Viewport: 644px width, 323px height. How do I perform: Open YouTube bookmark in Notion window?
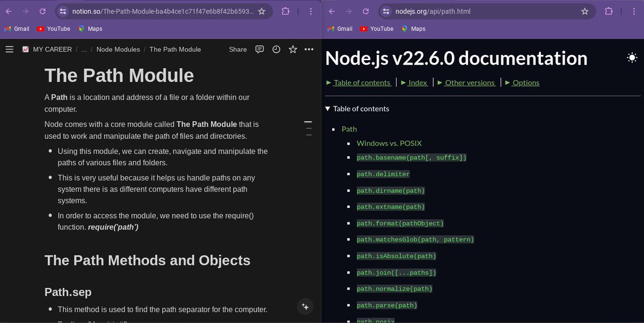(x=54, y=28)
